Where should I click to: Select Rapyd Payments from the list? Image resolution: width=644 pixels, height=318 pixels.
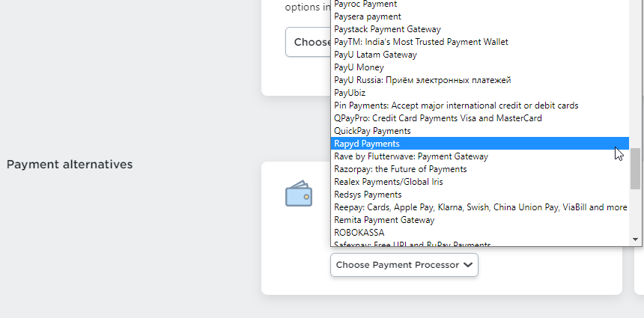[367, 144]
